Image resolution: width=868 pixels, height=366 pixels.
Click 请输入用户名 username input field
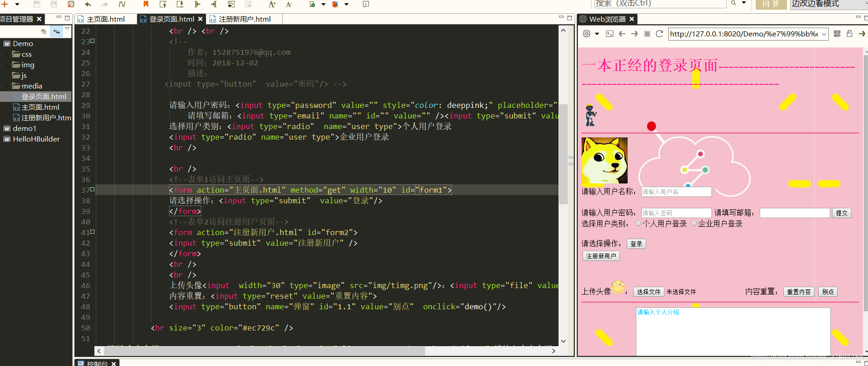coord(676,192)
